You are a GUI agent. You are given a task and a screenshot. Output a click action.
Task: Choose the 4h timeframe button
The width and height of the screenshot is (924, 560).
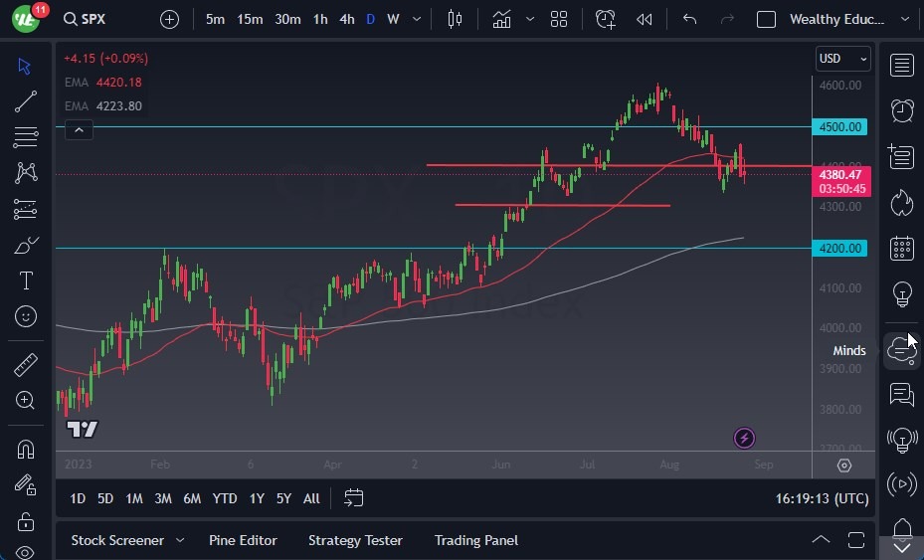[x=346, y=19]
